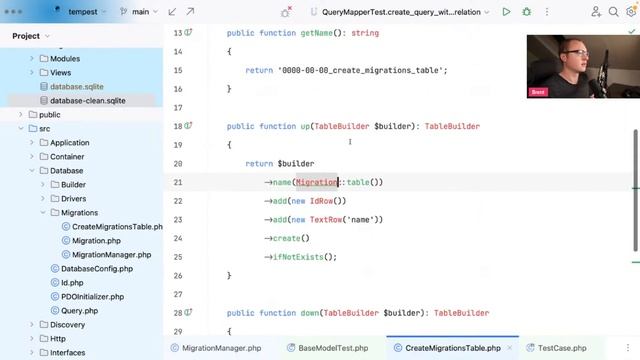Open the tempest project dropdown
The width and height of the screenshot is (640, 360).
87,12
